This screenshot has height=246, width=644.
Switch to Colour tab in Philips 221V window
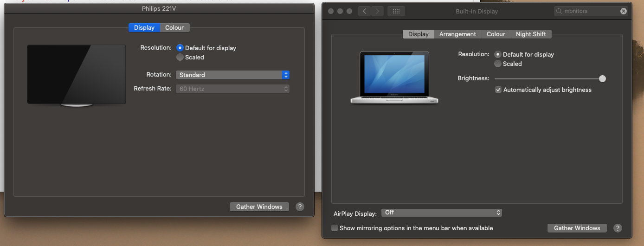click(x=174, y=28)
